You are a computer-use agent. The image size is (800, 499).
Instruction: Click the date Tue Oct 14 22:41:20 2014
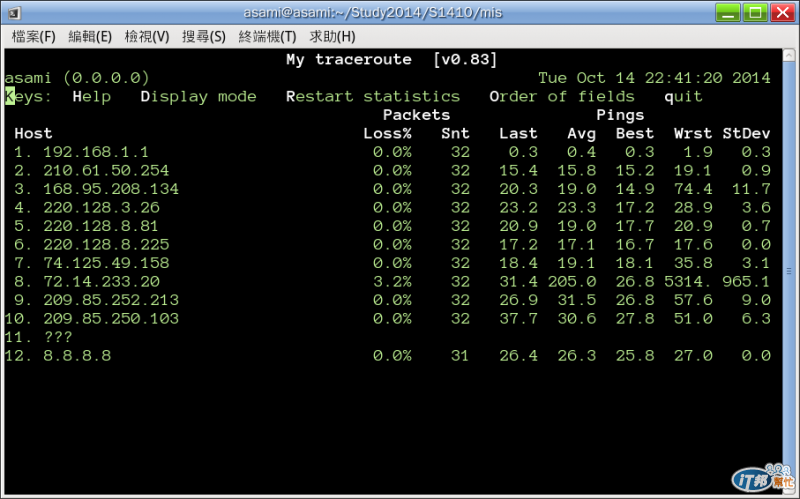(x=654, y=78)
